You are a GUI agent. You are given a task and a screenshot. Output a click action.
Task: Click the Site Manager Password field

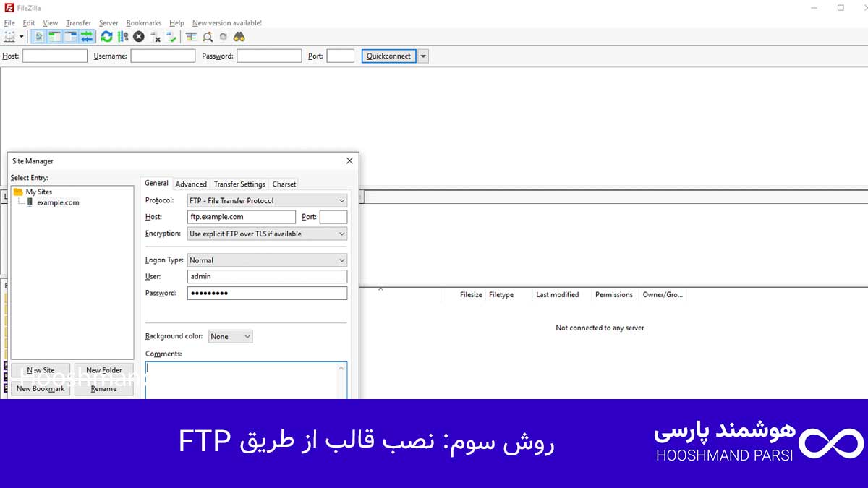(267, 293)
